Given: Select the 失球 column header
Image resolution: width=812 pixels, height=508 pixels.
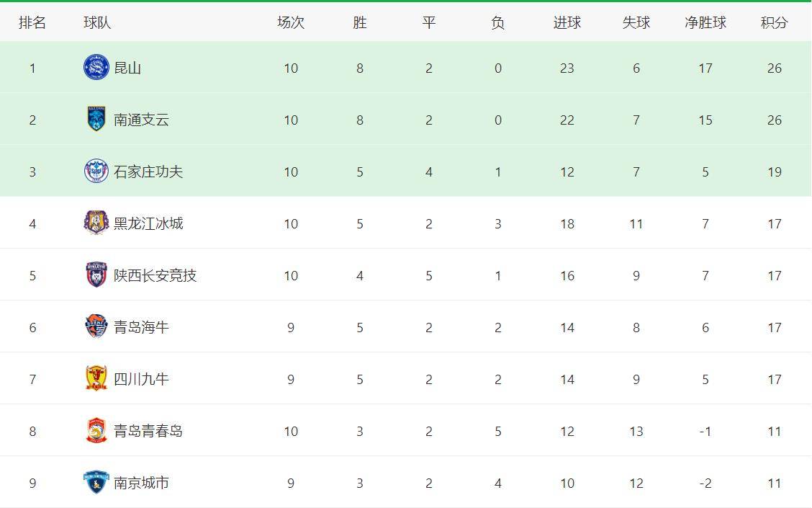Looking at the screenshot, I should (x=636, y=22).
